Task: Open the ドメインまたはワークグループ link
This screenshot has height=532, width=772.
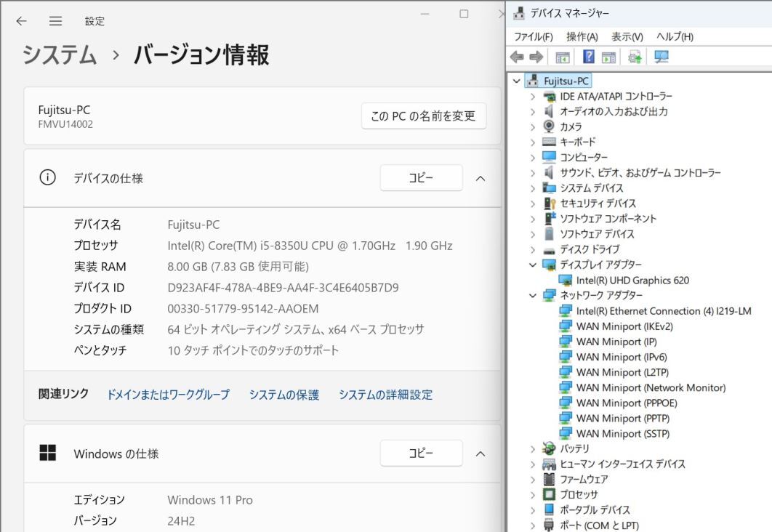Action: [168, 394]
